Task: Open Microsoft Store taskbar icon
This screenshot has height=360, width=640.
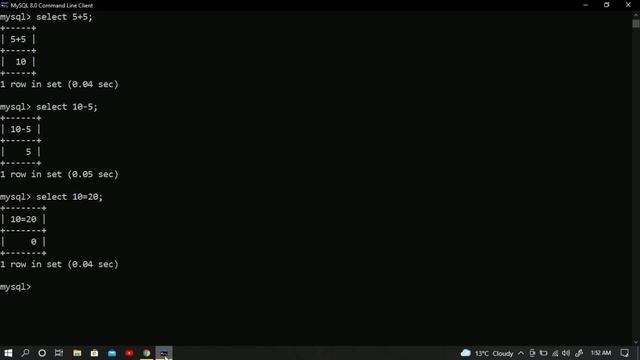Action: coord(94,353)
